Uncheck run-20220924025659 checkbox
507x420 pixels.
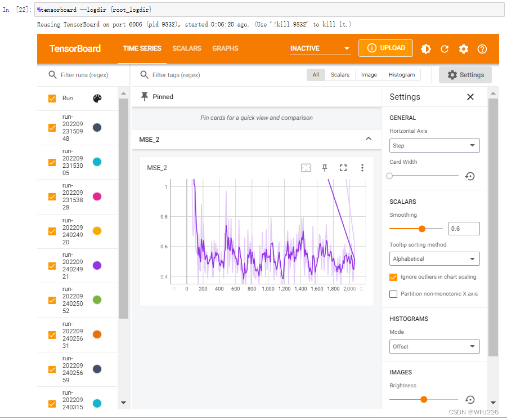(52, 369)
